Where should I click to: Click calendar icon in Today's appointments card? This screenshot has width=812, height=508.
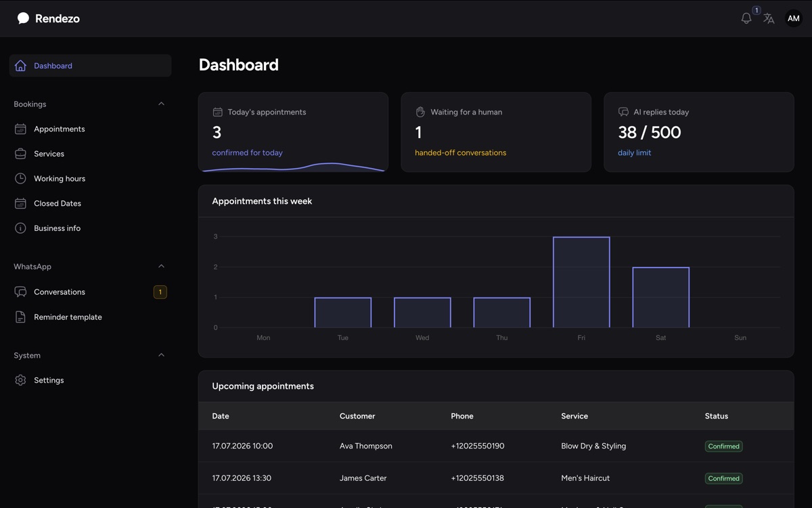tap(217, 112)
